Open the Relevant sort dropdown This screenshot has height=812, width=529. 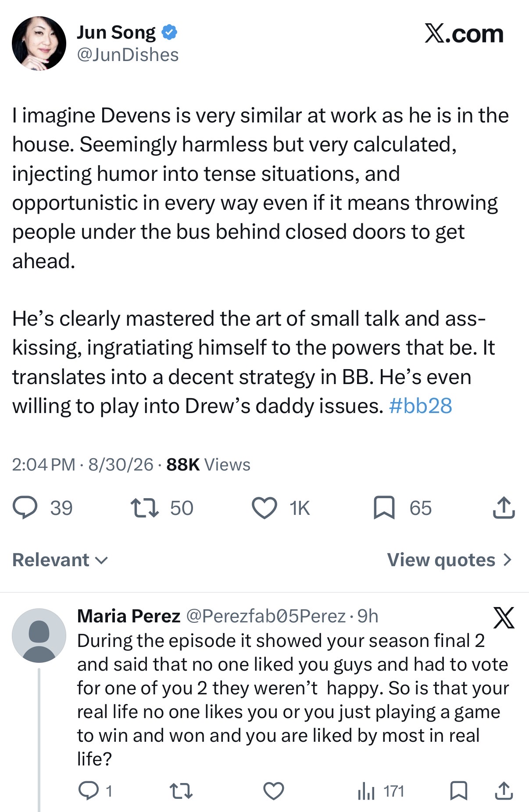pos(60,560)
